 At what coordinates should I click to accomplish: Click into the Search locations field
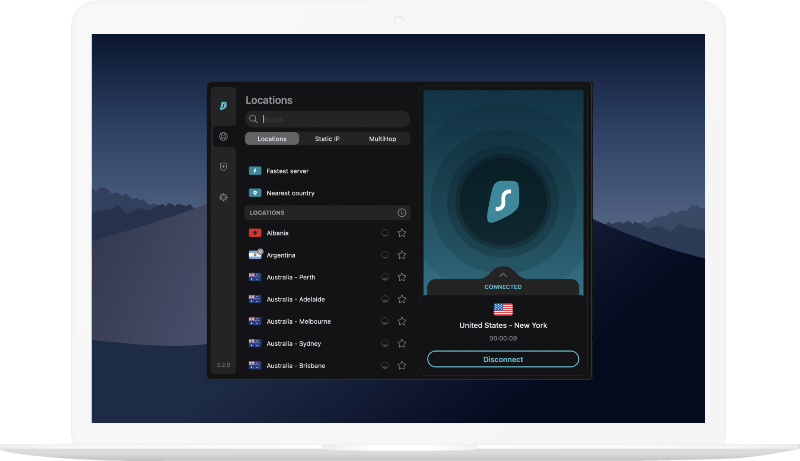328,119
